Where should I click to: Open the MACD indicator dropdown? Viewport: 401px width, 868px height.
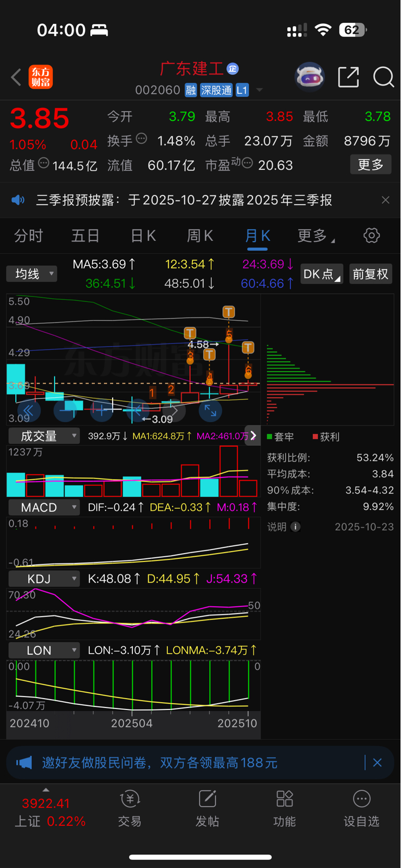pos(44,507)
